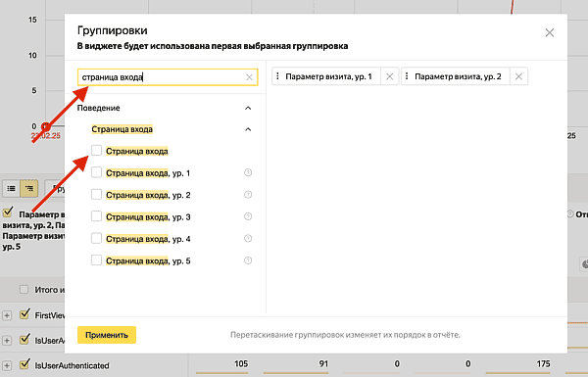Viewport: 588px width, 377px height.
Task: Open help icon for 'Страница входа, ур. 1'
Action: coord(248,172)
